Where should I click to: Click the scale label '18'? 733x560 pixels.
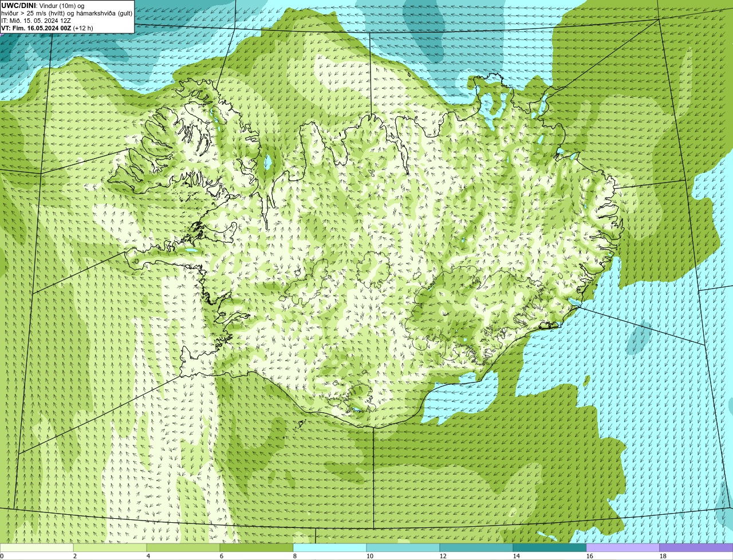click(663, 556)
